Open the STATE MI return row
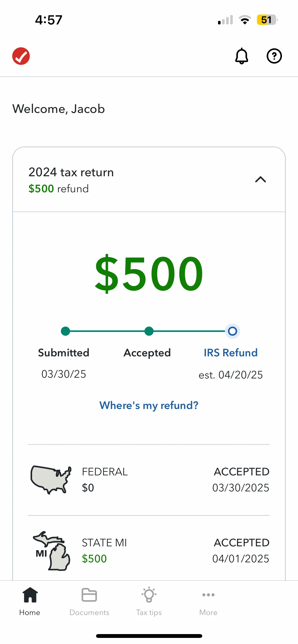This screenshot has width=298, height=644. point(149,551)
